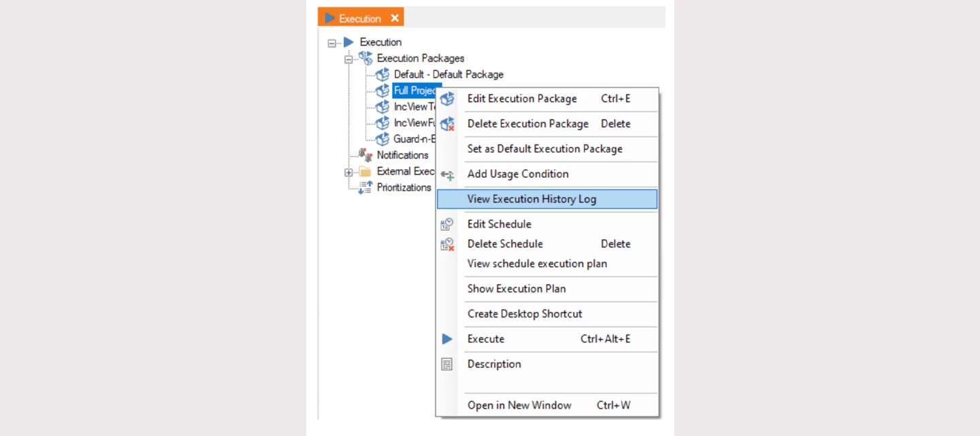Screen dimensions: 980x436
Task: Select Notifications in the tree
Action: point(402,155)
